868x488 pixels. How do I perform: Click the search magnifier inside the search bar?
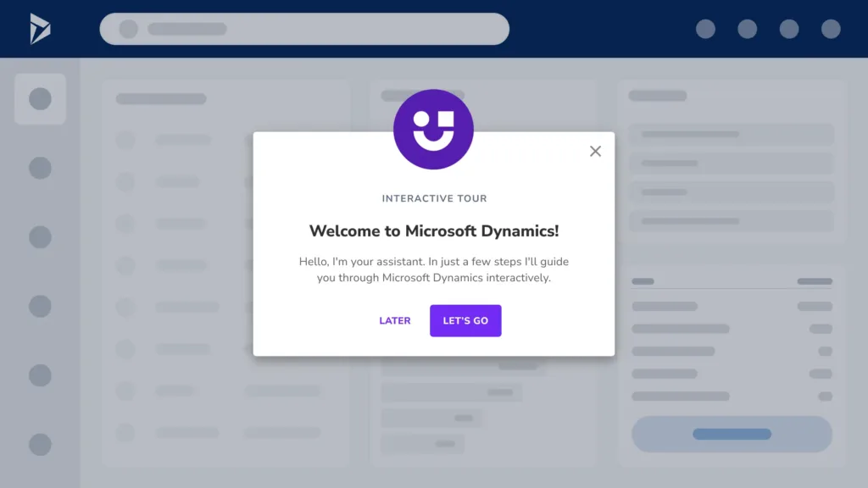pos(128,29)
